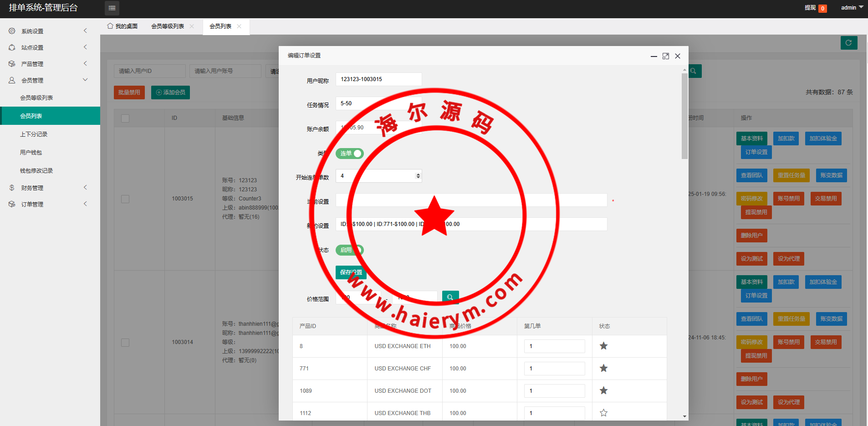Click the hamburger menu toggle icon
This screenshot has height=426, width=868.
point(112,8)
